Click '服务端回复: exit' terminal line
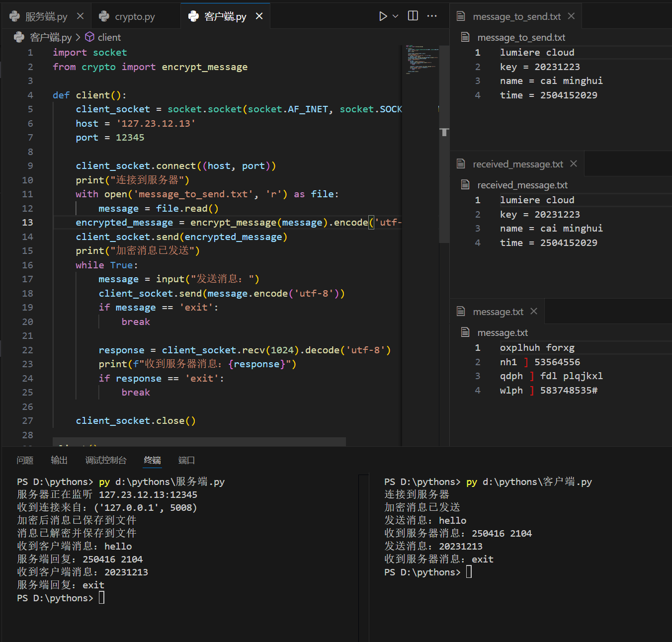The width and height of the screenshot is (672, 642). point(61,585)
